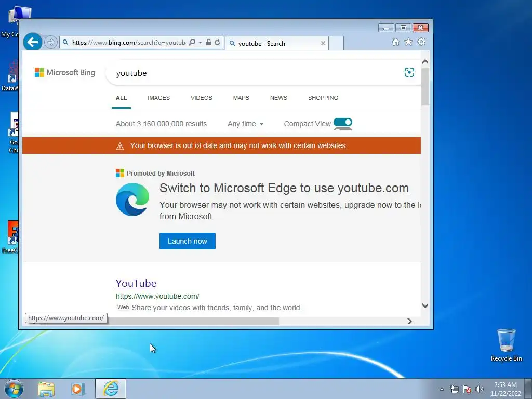
Task: Switch to the IMAGES tab
Action: click(158, 98)
